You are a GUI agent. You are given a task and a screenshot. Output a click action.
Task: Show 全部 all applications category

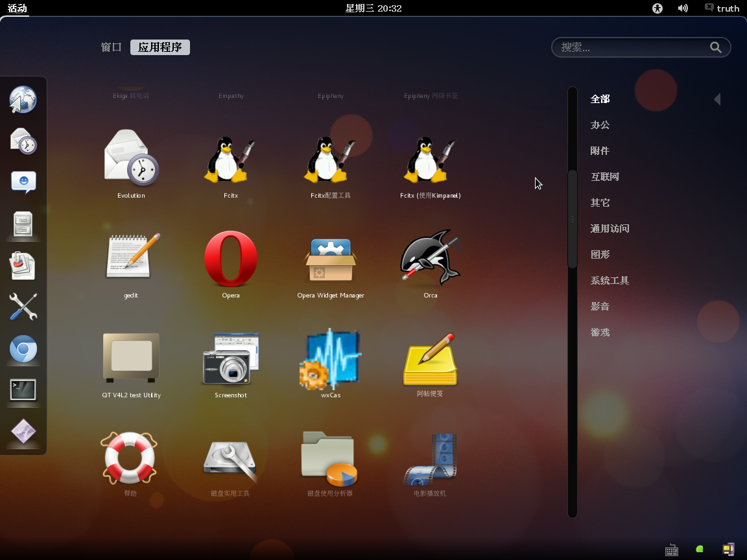coord(600,99)
